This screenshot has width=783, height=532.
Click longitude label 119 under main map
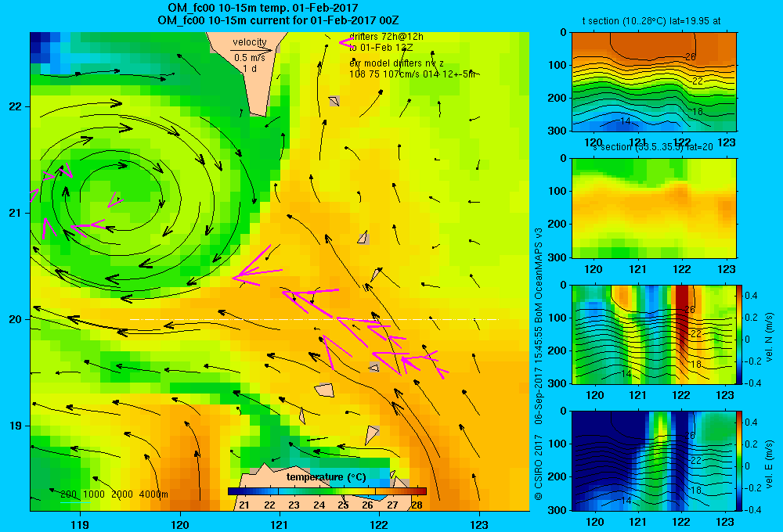pos(80,524)
